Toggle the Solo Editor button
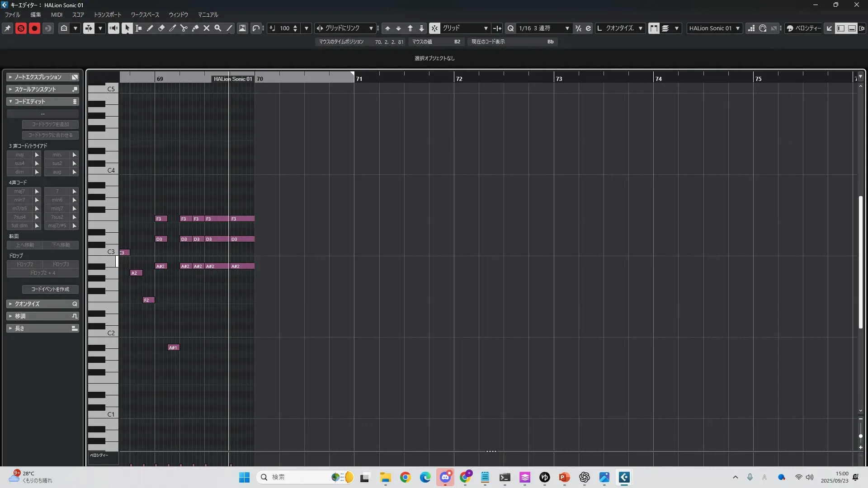 [21, 28]
